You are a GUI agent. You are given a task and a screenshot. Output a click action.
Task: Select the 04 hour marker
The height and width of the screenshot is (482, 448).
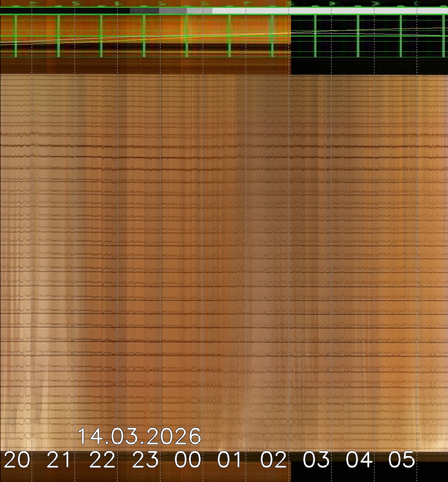click(359, 460)
